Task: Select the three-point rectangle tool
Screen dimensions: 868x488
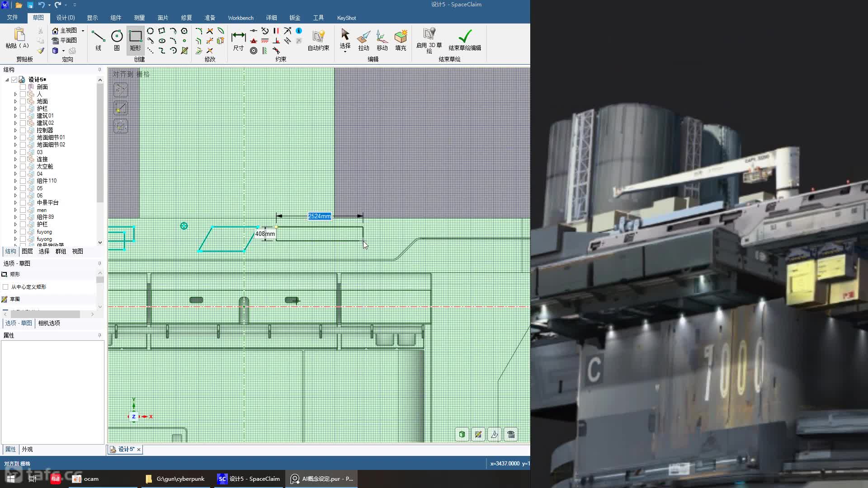Action: 161,31
